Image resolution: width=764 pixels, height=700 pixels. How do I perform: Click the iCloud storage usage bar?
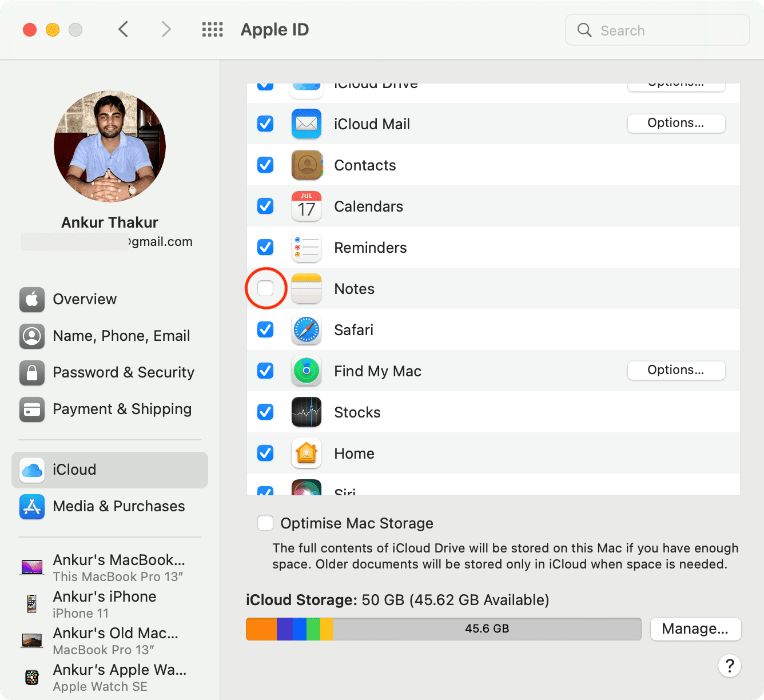[x=444, y=629]
